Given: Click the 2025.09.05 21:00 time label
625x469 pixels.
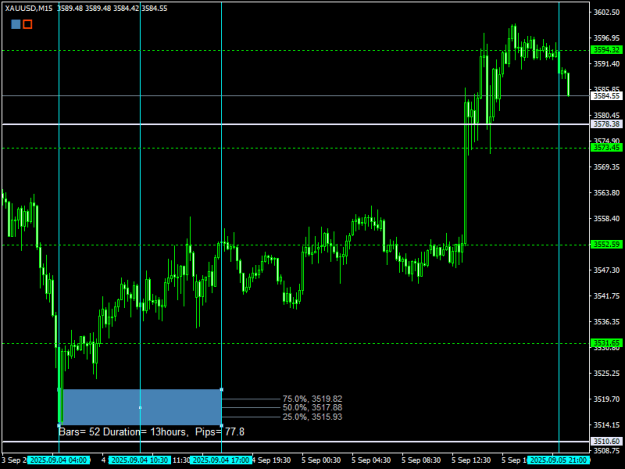Looking at the screenshot, I should point(558,460).
